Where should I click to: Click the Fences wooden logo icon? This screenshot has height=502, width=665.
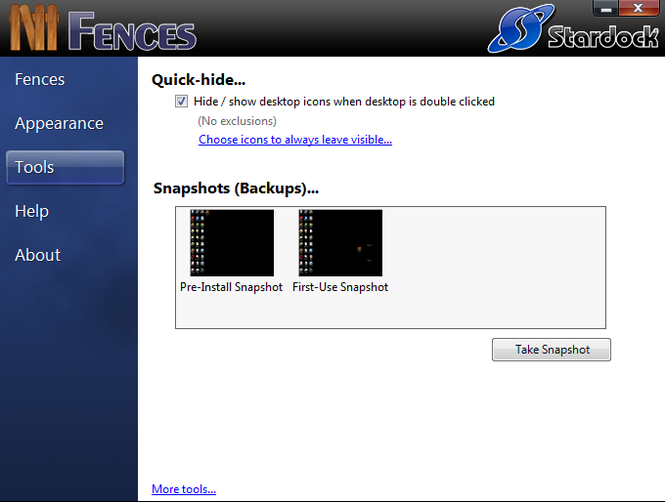[x=34, y=28]
